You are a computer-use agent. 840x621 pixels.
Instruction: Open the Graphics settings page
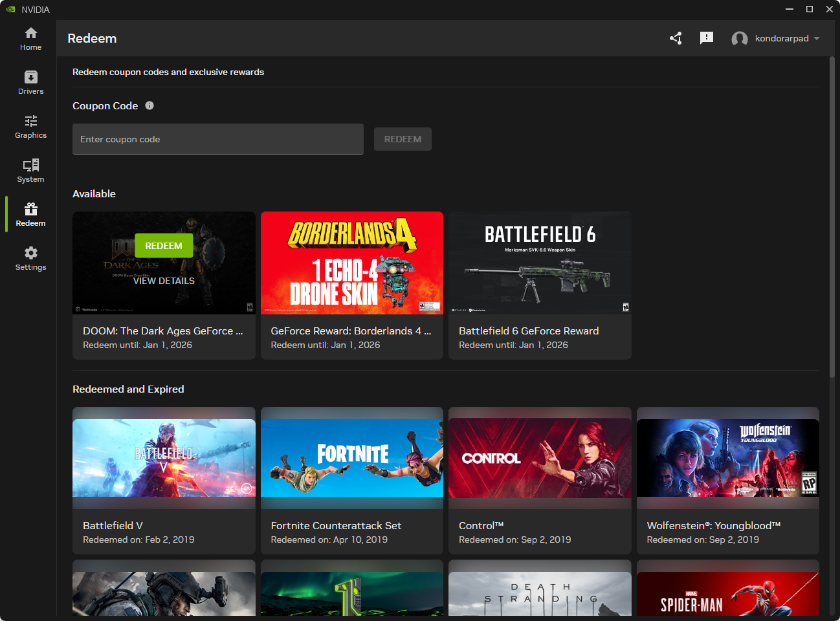30,127
